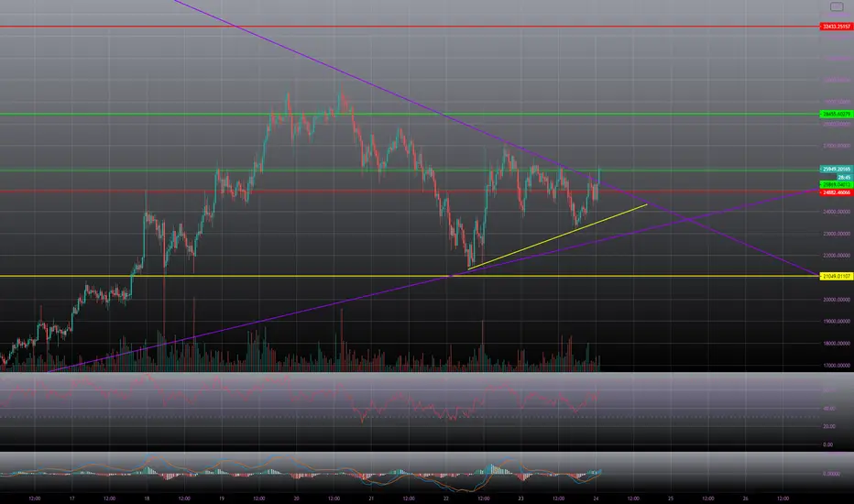Select the red 32433.25157 price label
The height and width of the screenshot is (504, 854).
[836, 27]
